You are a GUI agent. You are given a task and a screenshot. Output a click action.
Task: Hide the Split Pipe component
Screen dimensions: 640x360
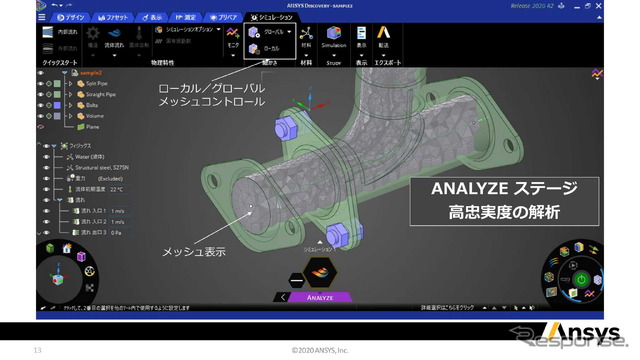(40, 83)
